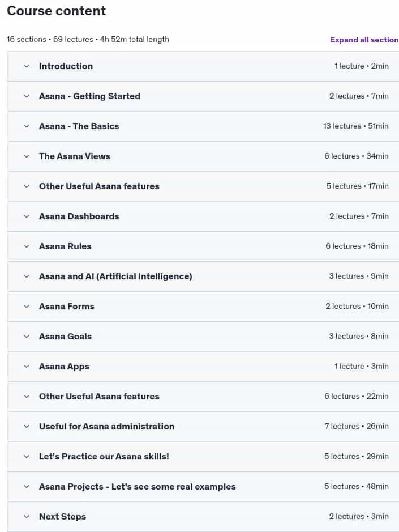Open Asana Projects real examples section

pos(203,487)
